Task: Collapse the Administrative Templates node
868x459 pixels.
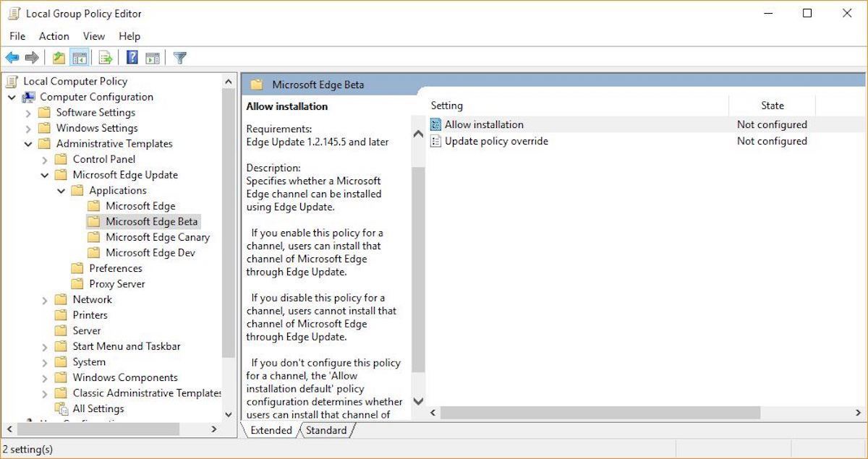Action: click(28, 144)
